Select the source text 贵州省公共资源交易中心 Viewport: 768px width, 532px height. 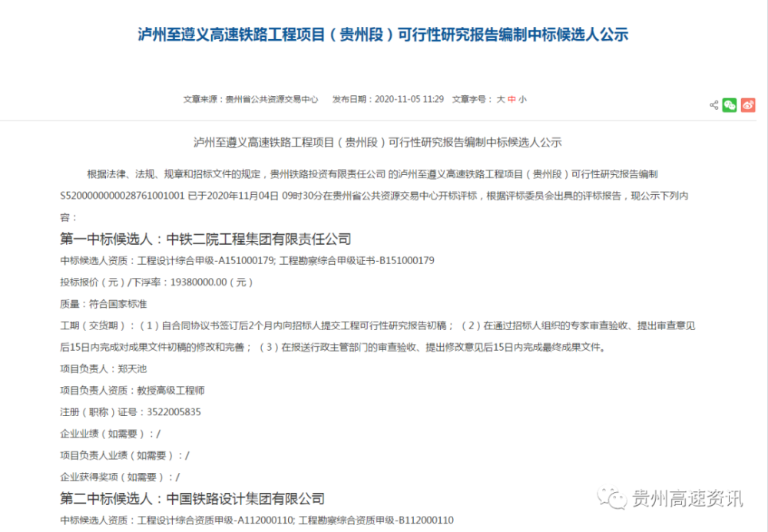coord(272,99)
